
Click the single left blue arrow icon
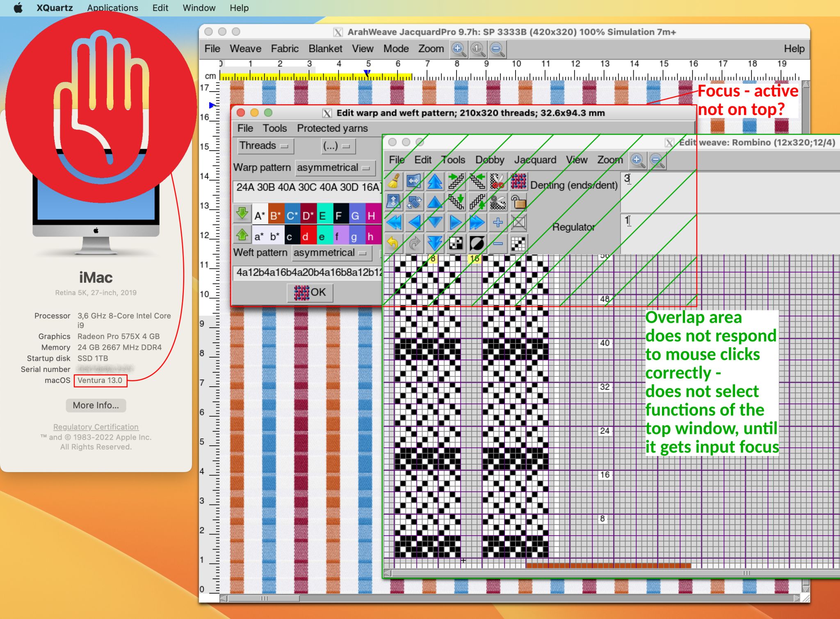tap(414, 223)
